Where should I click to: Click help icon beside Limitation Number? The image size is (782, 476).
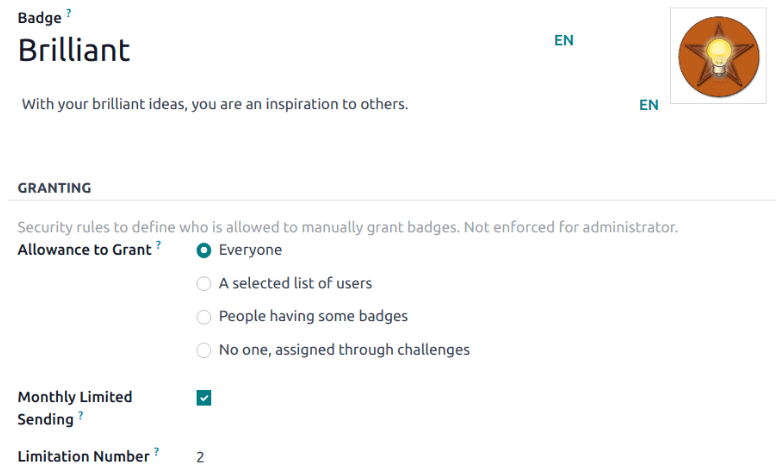[x=157, y=453]
